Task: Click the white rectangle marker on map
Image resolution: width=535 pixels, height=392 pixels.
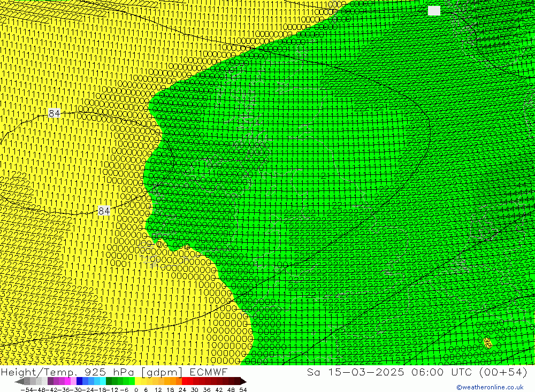Action: 434,11
